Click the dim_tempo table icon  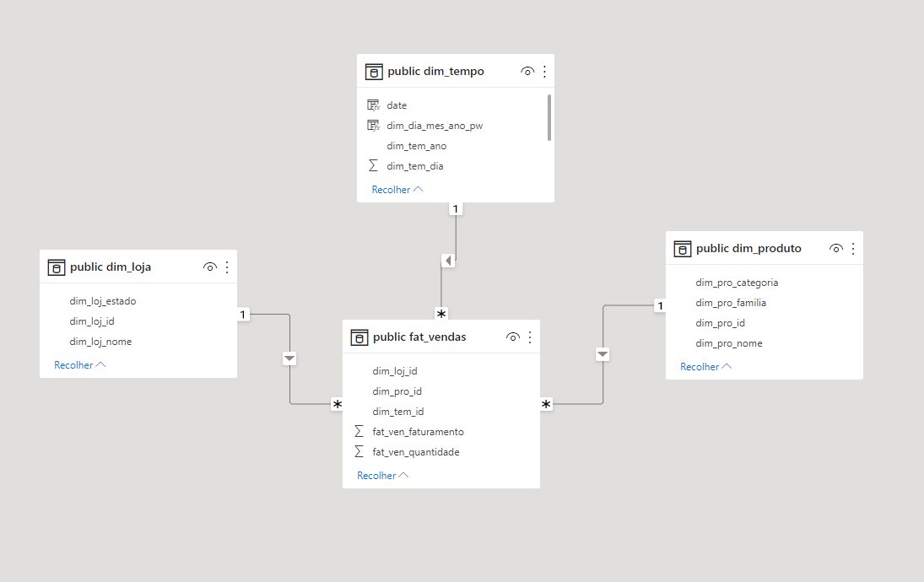pyautogui.click(x=374, y=72)
